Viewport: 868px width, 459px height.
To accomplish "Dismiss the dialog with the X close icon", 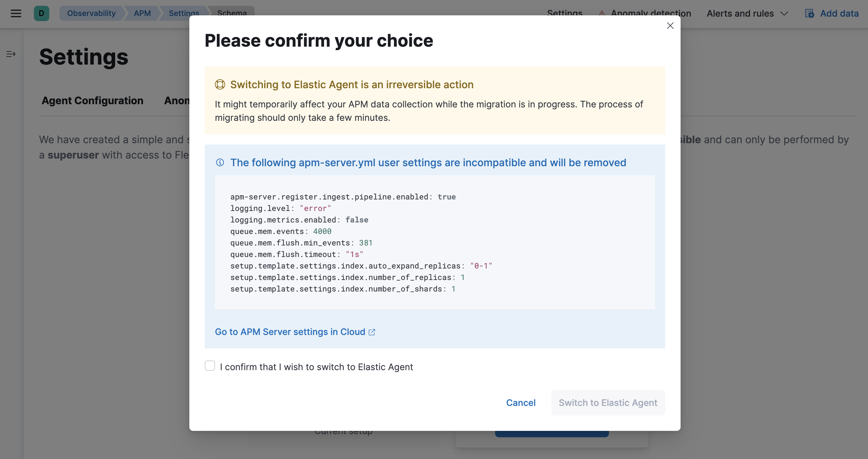I will 670,26.
